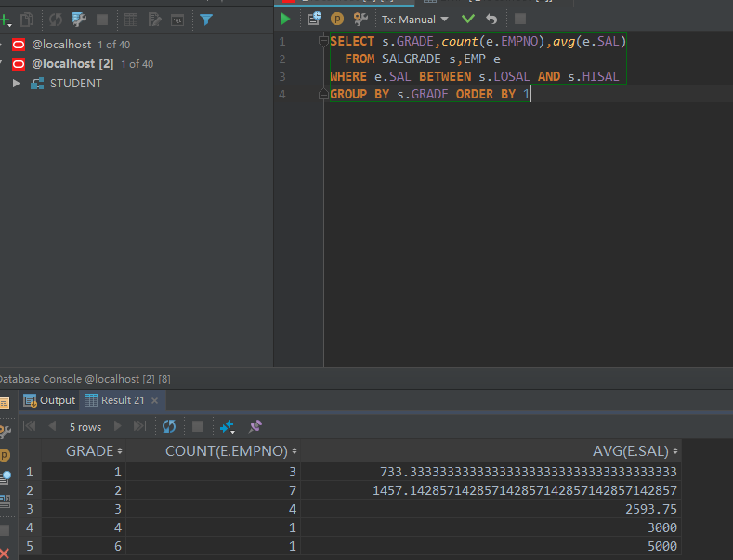Click the Database Console @localhost [2] title
This screenshot has width=733, height=560.
85,379
